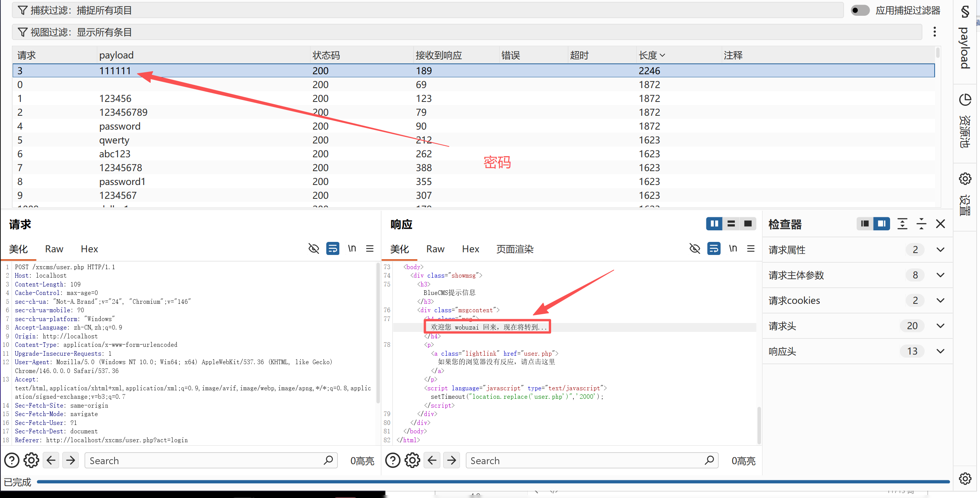Screen dimensions: 980x498
Task: Open the view filter settings bar
Action: point(467,32)
